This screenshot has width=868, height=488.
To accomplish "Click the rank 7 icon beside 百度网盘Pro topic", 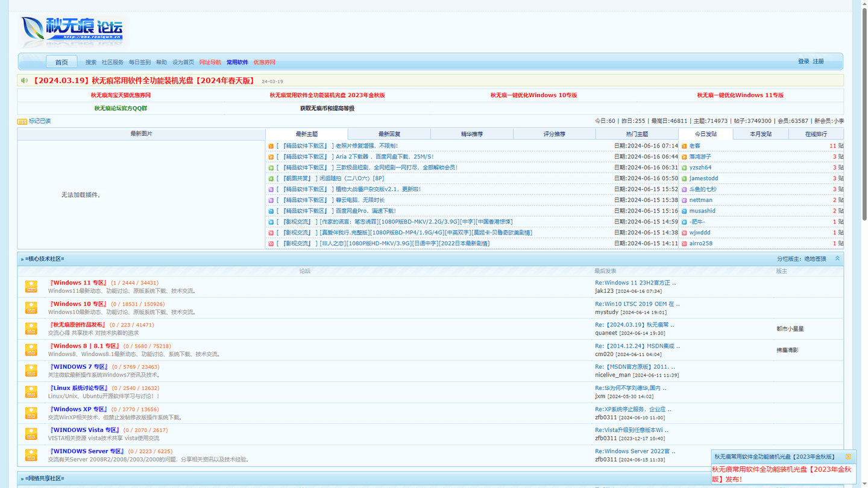I will pos(271,211).
